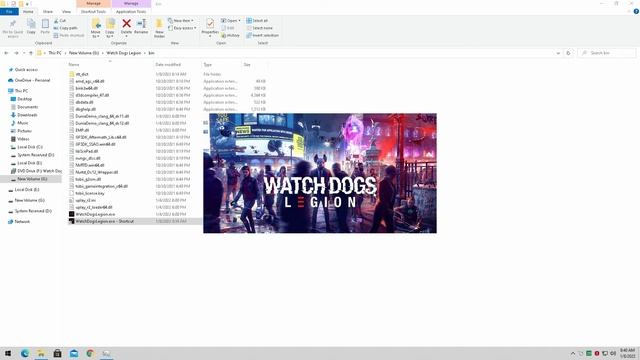Screen dimensions: 640x360
Task: Switch to the Home tab
Action: pyautogui.click(x=28, y=12)
